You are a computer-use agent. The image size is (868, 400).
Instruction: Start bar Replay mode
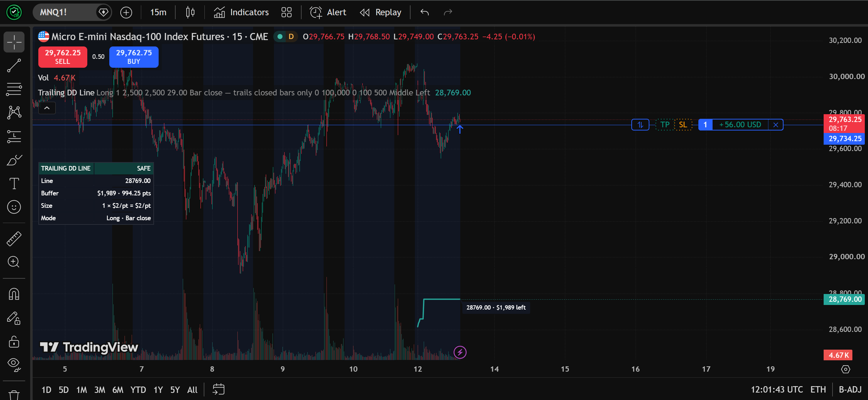coord(381,12)
